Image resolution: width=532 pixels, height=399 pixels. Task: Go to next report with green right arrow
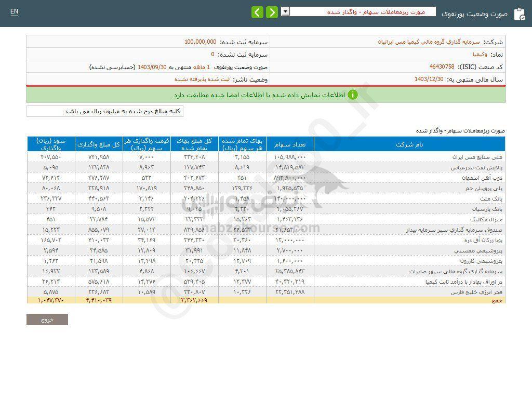[x=272, y=12]
